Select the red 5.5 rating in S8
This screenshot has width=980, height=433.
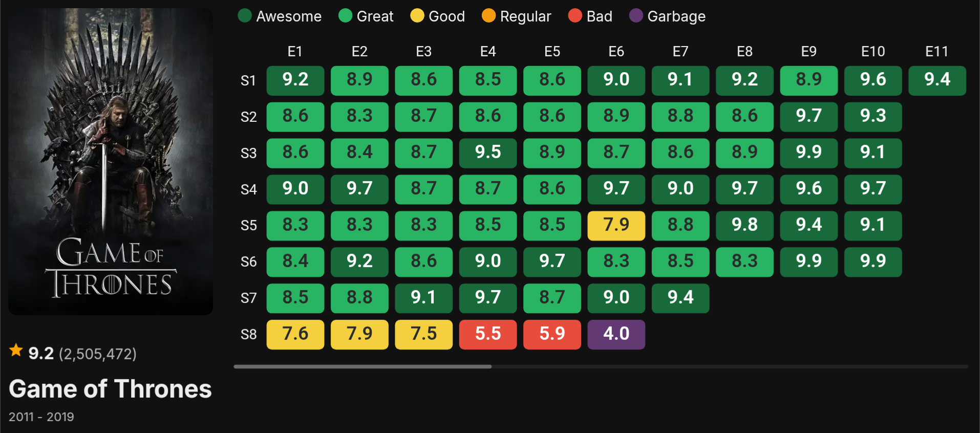pyautogui.click(x=487, y=334)
